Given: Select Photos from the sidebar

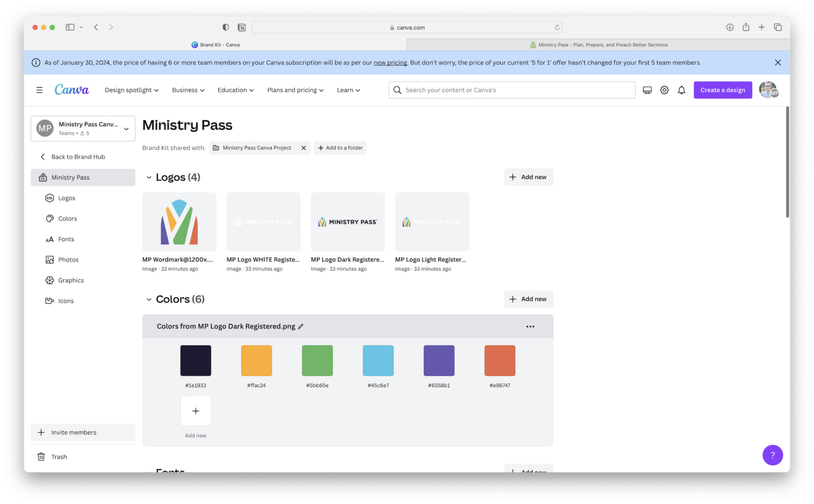Looking at the screenshot, I should click(x=68, y=259).
